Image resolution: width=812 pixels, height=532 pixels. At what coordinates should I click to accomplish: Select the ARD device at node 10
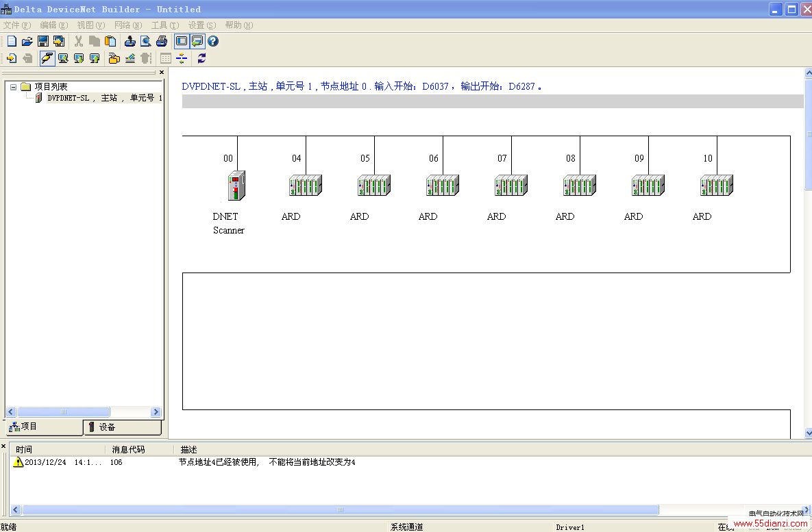[x=717, y=186]
